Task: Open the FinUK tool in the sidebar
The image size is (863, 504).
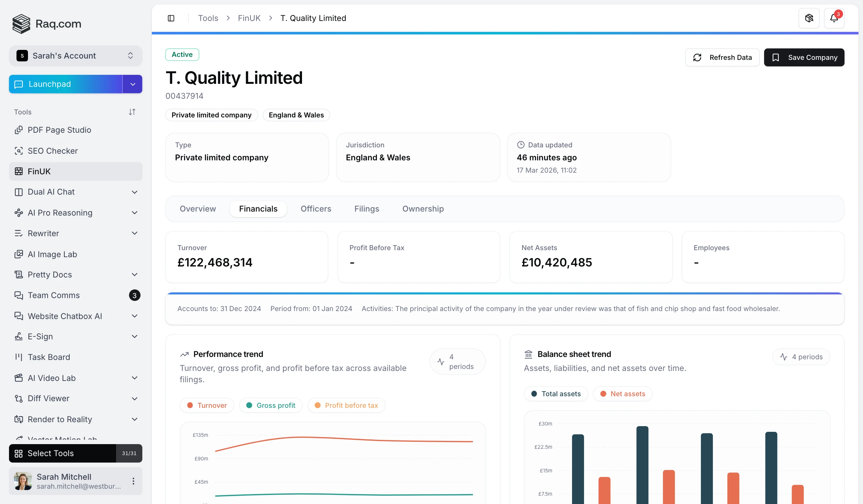Action: [39, 171]
